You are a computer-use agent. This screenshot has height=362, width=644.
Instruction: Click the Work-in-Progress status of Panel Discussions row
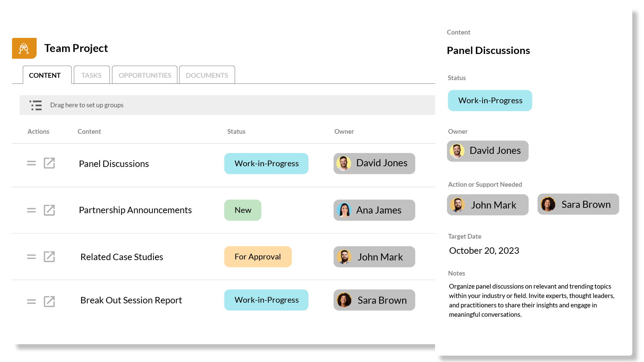coord(266,164)
